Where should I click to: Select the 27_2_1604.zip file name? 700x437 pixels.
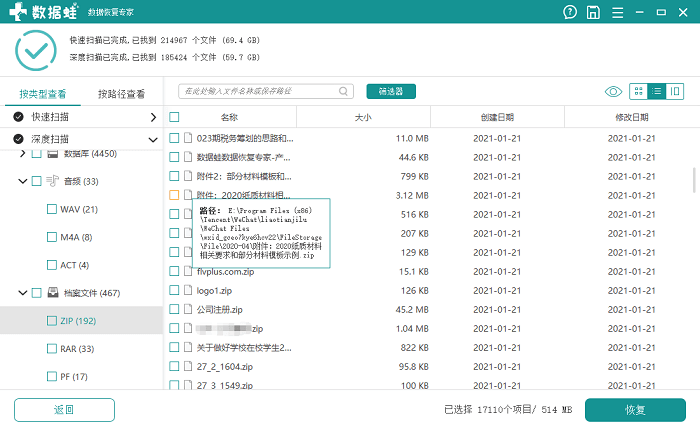pos(225,366)
